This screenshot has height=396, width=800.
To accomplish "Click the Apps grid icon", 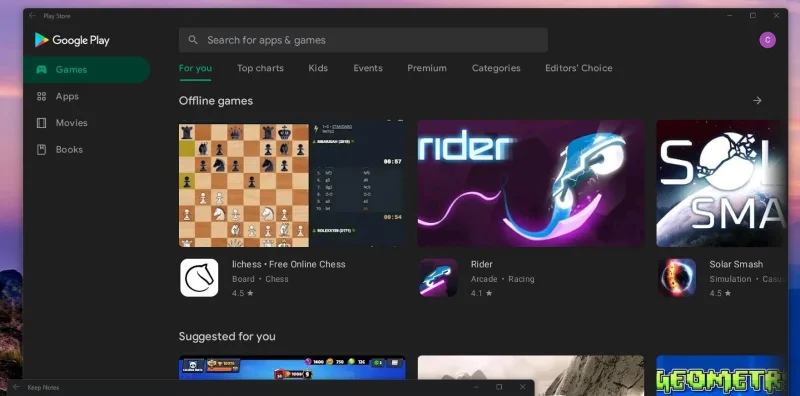I will (41, 96).
